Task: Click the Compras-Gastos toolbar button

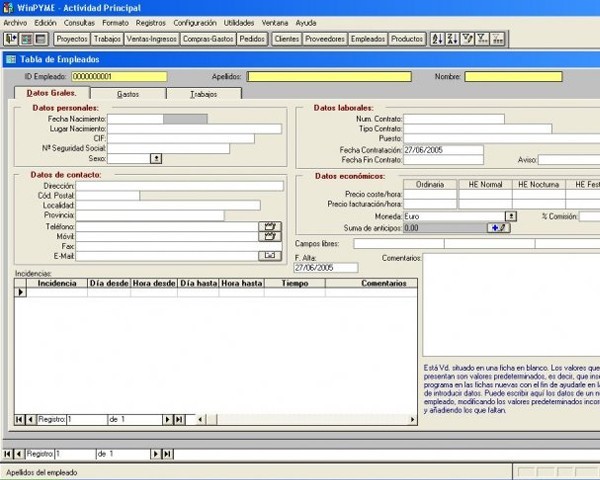Action: tap(208, 39)
